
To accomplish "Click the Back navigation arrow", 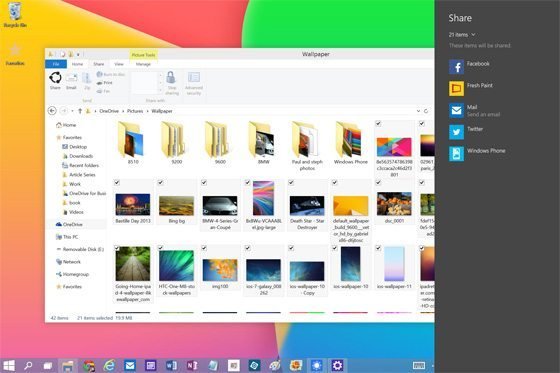I will [52, 111].
